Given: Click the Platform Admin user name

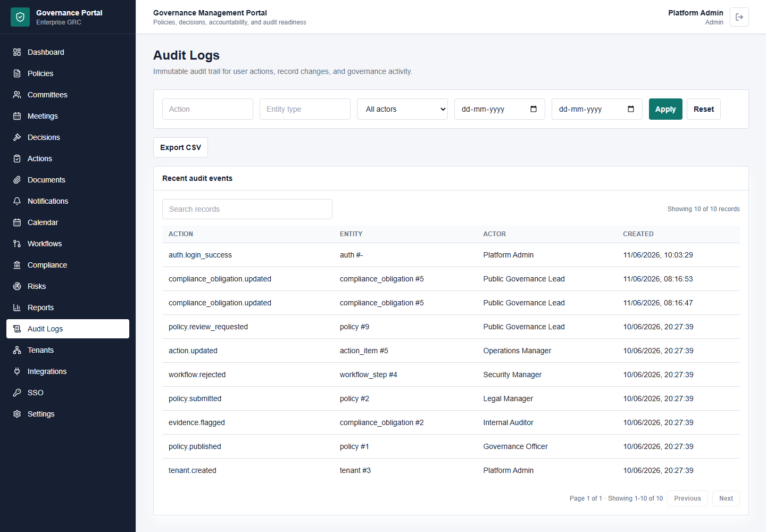Looking at the screenshot, I should 696,13.
